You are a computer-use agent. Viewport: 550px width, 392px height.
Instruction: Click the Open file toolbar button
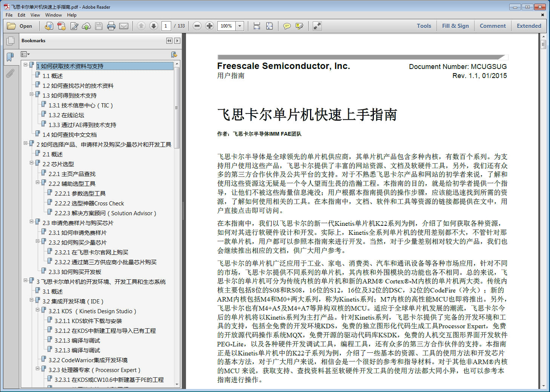pos(20,26)
